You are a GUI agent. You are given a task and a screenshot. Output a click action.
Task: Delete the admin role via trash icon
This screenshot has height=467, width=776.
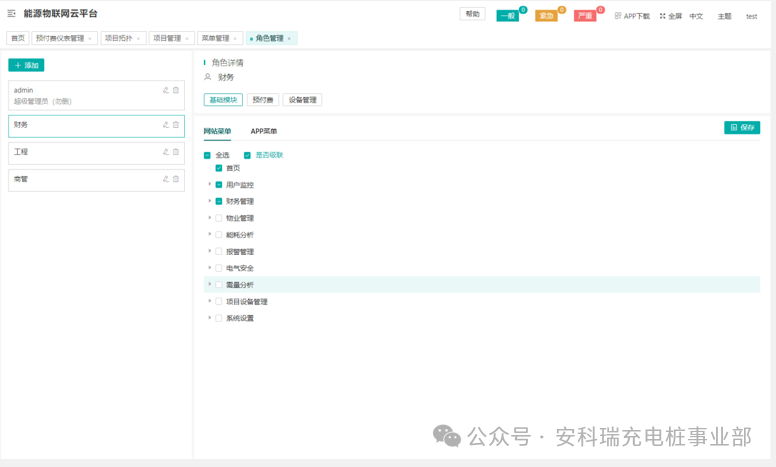(176, 90)
